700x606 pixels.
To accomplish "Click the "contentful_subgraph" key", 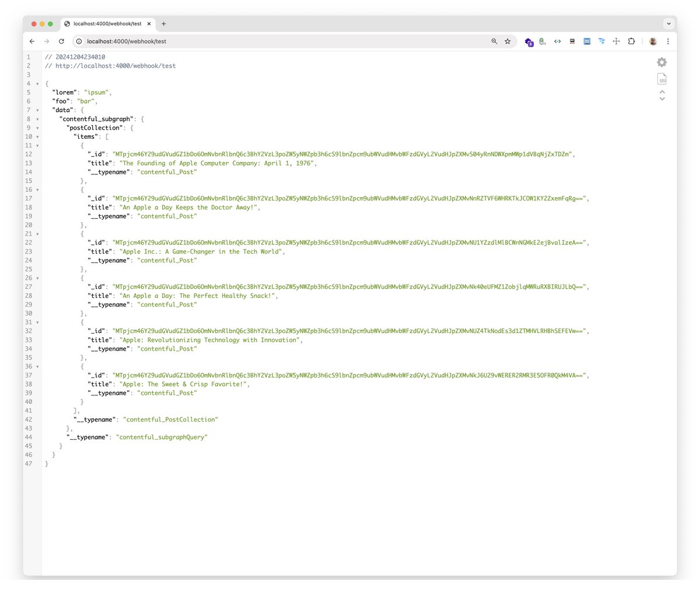I will [x=97, y=119].
